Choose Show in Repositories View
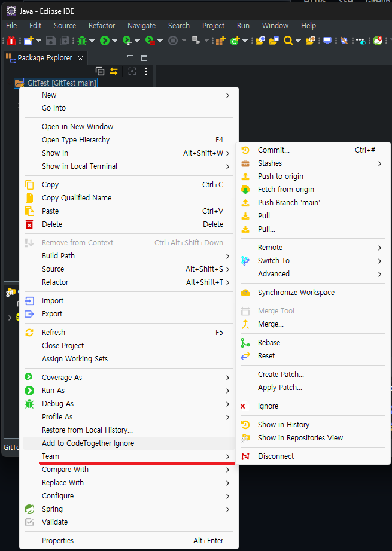The height and width of the screenshot is (551, 392). 313,438
